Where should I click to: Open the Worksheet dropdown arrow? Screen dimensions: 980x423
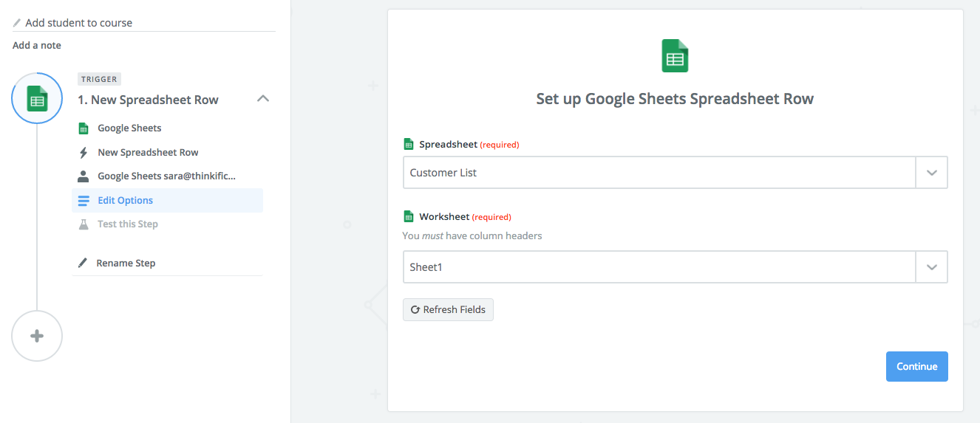[x=931, y=267]
